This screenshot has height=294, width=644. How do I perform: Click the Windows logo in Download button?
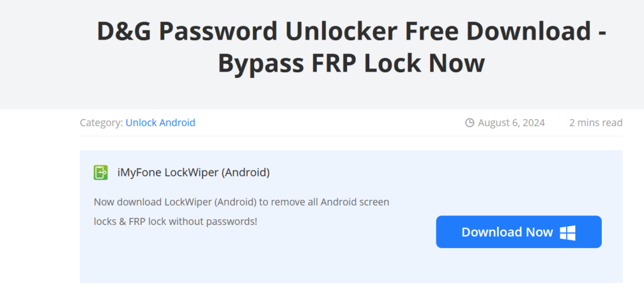click(x=568, y=232)
